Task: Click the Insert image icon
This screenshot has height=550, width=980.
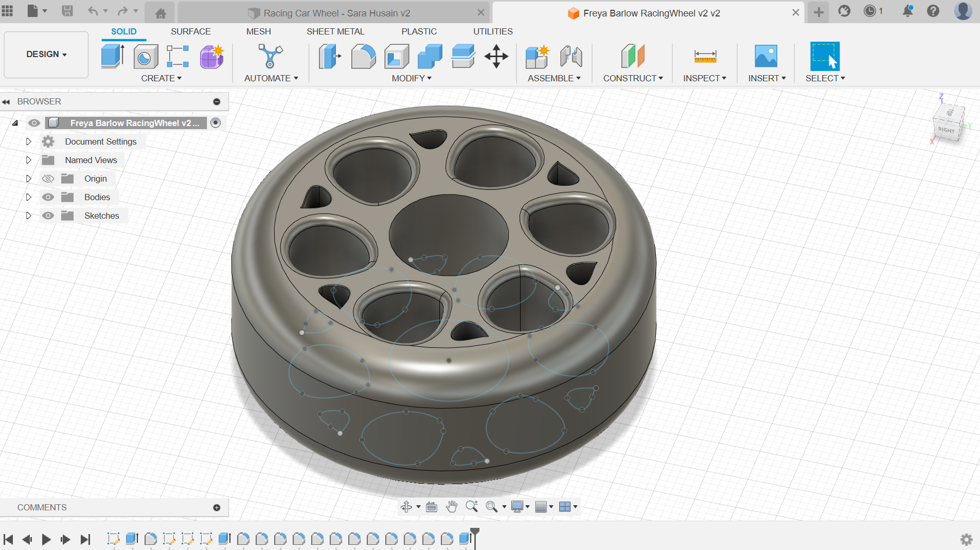Action: click(x=766, y=56)
